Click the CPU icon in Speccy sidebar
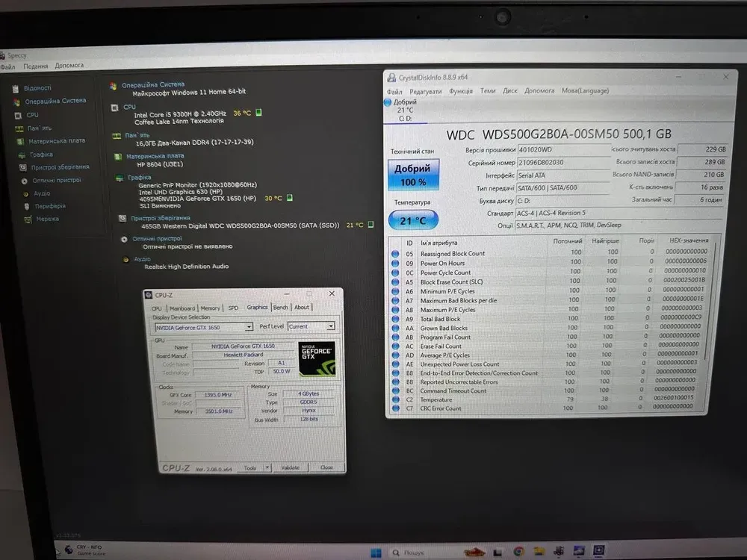 [17, 115]
